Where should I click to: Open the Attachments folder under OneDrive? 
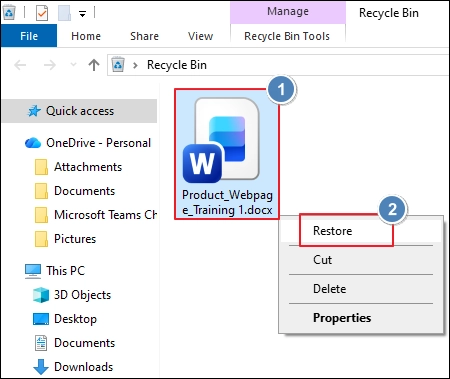pyautogui.click(x=88, y=167)
